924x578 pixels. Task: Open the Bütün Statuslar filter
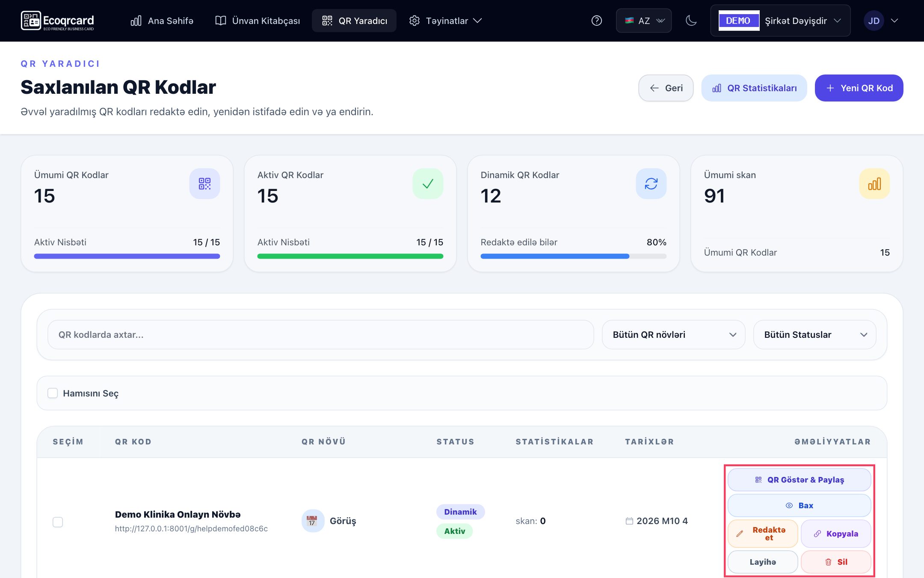814,335
